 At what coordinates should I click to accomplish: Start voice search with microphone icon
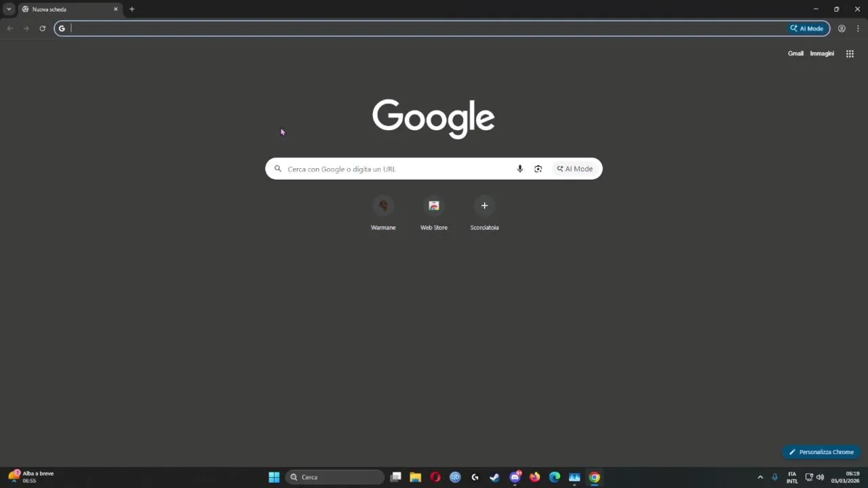pos(520,169)
